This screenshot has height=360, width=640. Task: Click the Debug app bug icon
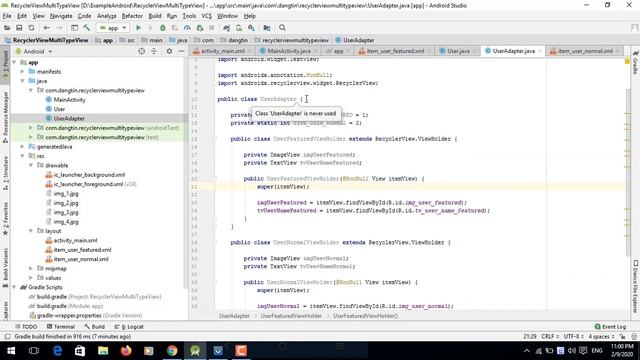[x=162, y=28]
